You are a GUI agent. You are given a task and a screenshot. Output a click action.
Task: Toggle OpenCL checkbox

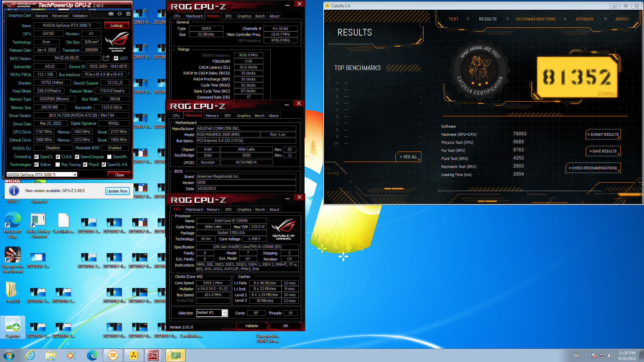click(x=37, y=157)
